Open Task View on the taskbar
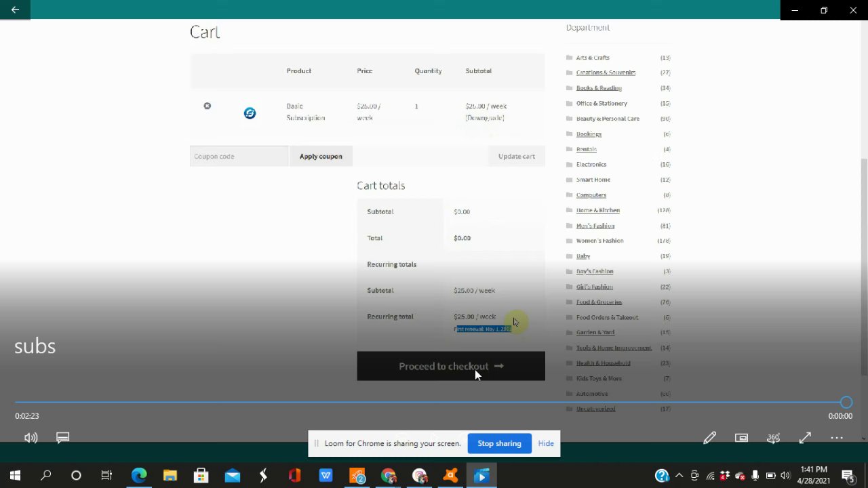Viewport: 868px width, 488px height. [x=106, y=476]
